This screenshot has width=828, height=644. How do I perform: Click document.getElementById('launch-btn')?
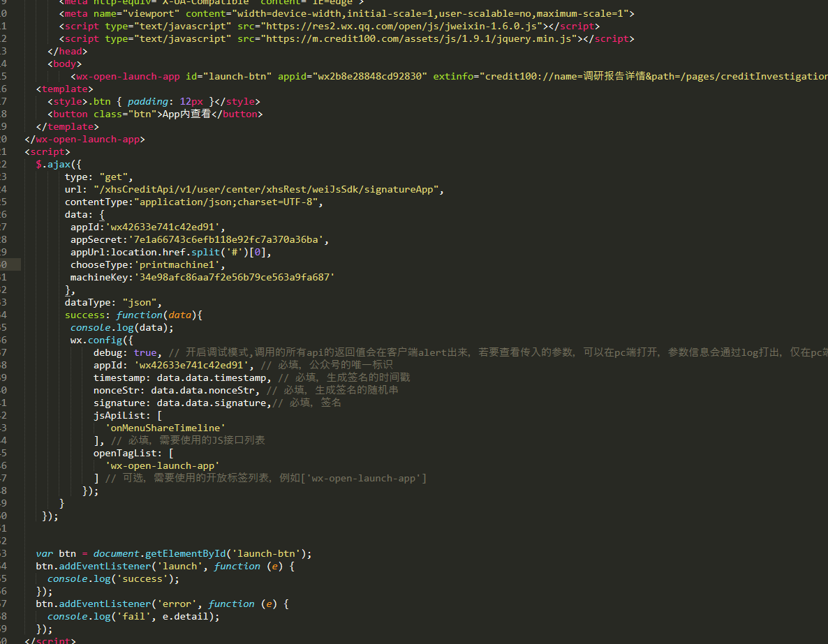[x=200, y=554]
